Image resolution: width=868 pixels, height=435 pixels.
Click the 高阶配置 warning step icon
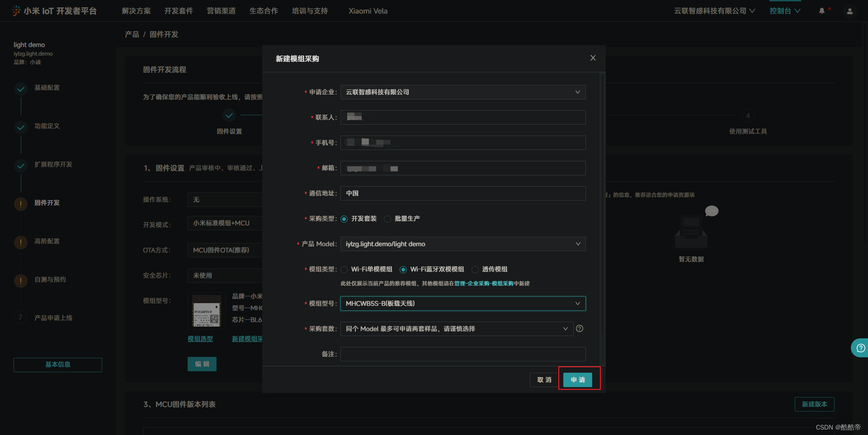tap(21, 243)
